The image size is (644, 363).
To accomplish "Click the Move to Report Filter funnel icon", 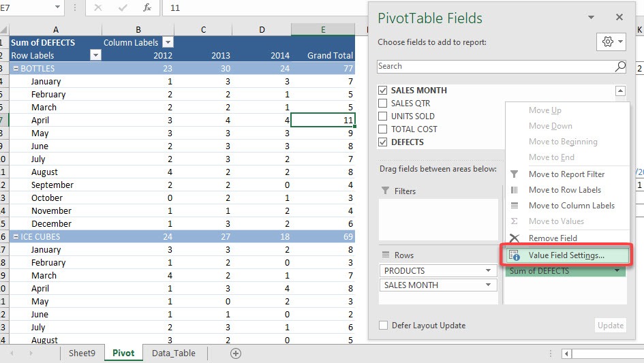I will [x=515, y=174].
